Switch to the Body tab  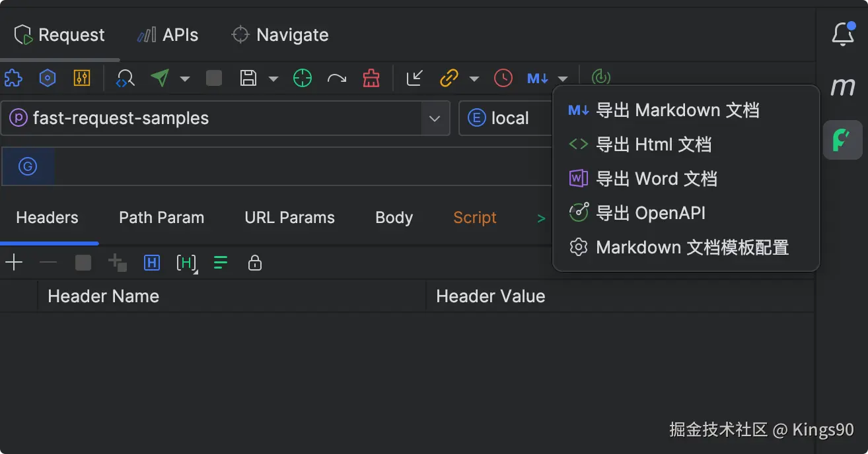coord(394,218)
